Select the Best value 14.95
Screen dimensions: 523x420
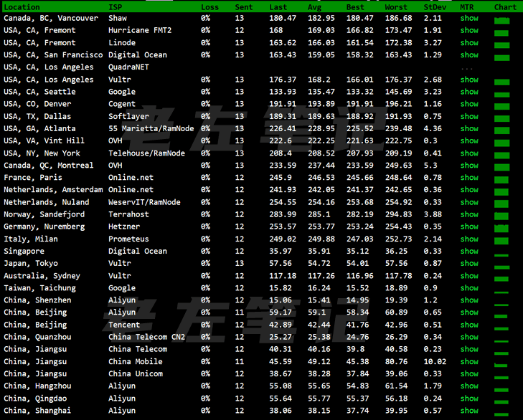[357, 300]
